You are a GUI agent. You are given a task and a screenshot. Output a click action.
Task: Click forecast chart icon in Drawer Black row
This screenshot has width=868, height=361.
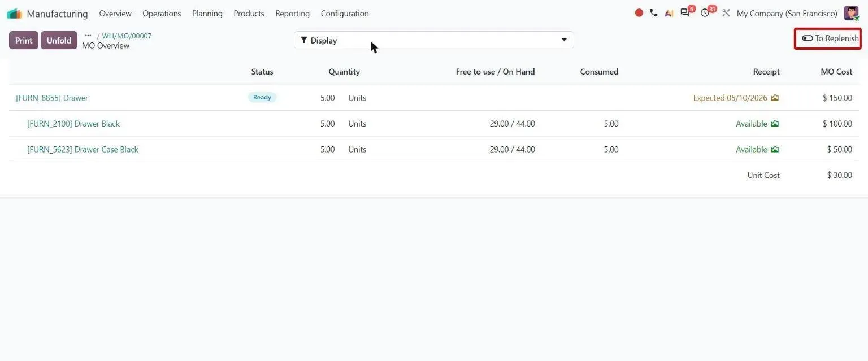pos(775,124)
